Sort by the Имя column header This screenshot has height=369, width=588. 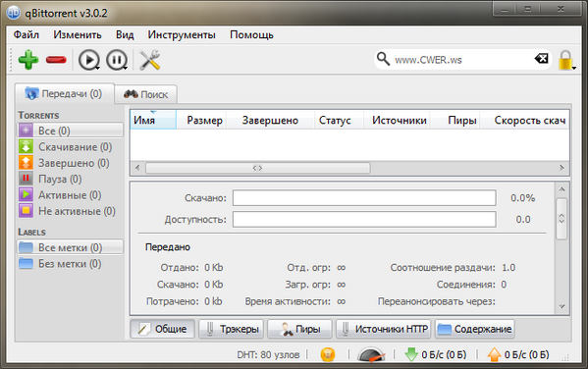pos(153,120)
